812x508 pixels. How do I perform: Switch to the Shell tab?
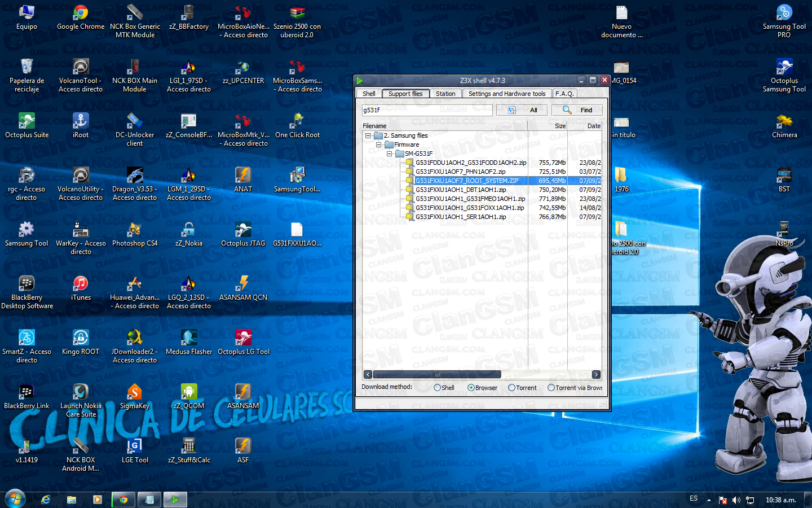[369, 94]
